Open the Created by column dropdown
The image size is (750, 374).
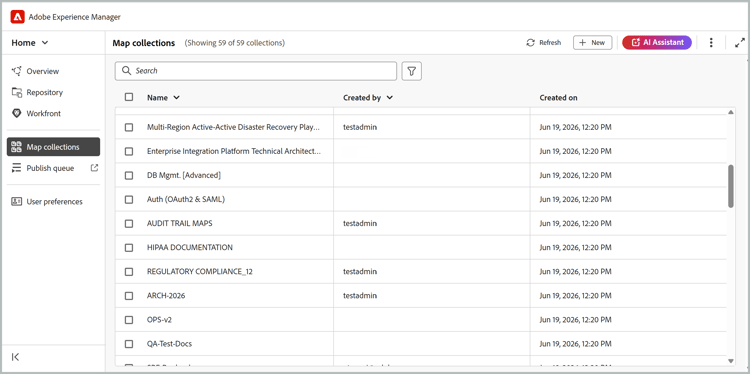pos(389,98)
